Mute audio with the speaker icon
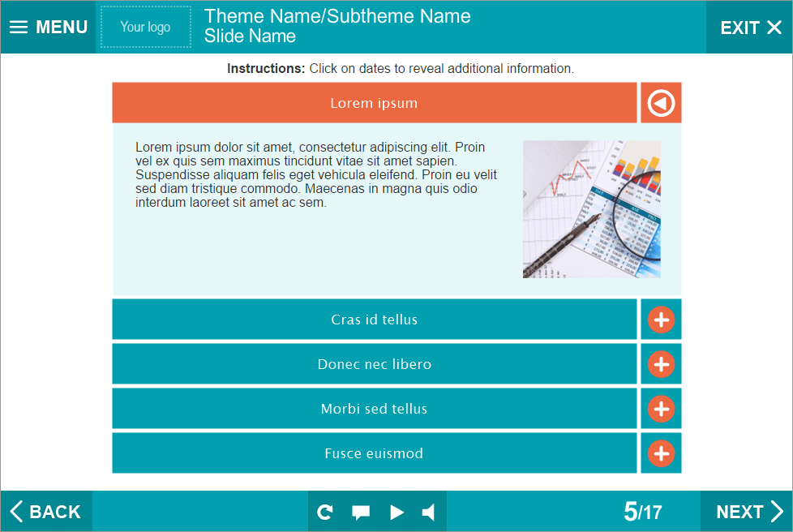This screenshot has height=532, width=793. tap(429, 512)
